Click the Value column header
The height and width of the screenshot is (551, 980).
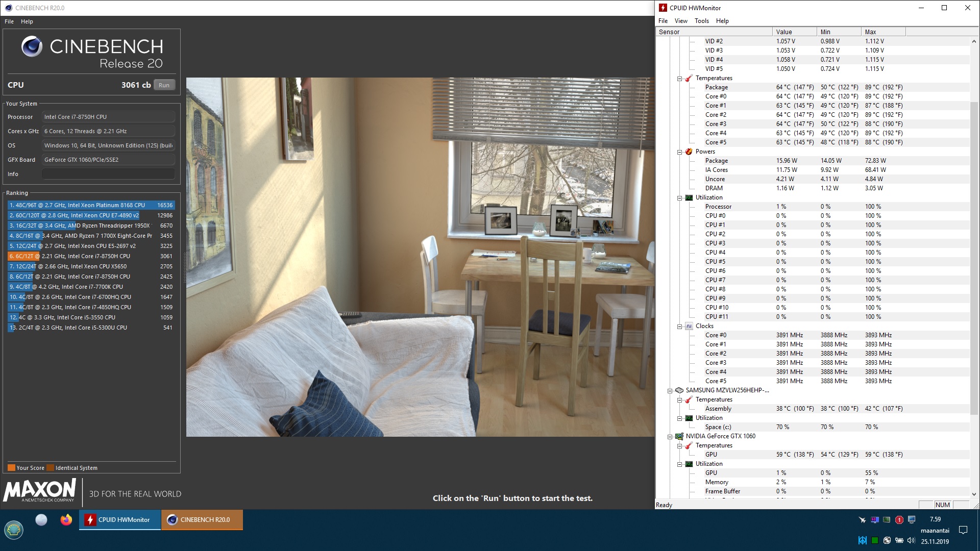coord(794,32)
